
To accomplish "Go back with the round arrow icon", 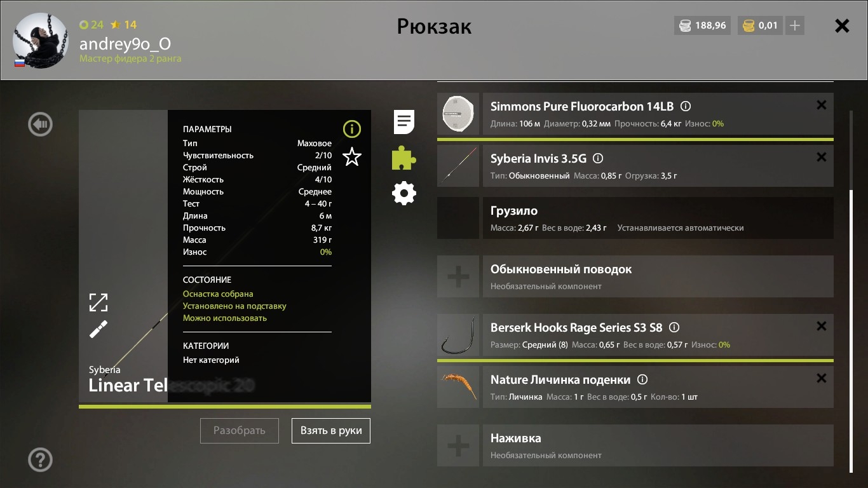I will (41, 125).
